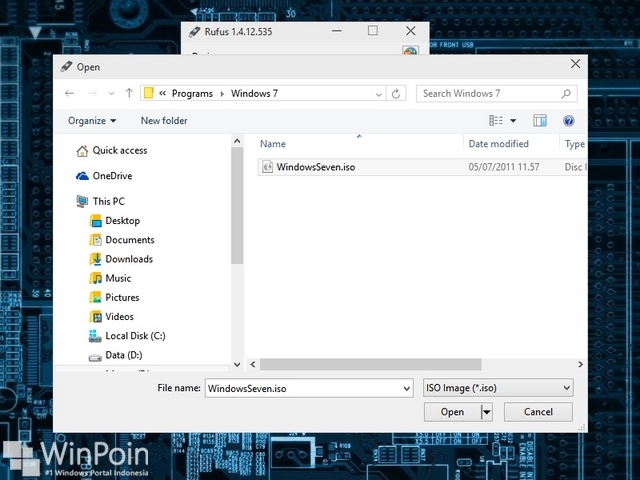
Task: Open the Pictures folder
Action: (122, 298)
